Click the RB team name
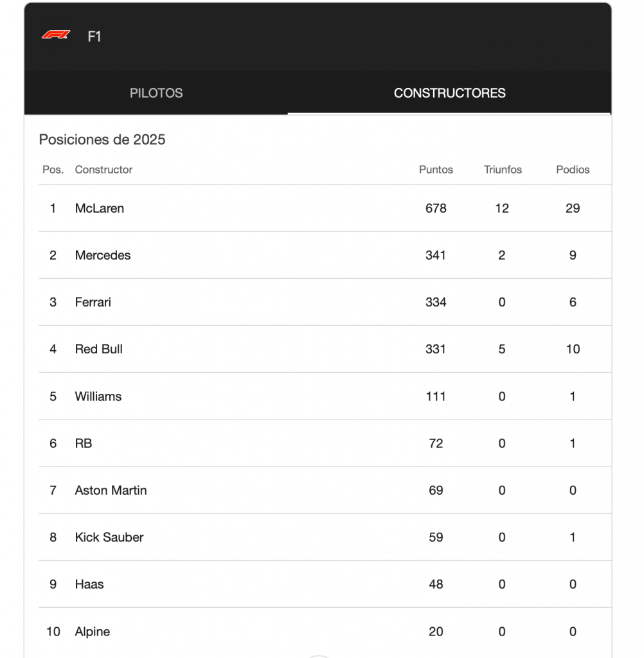644x658 pixels. pyautogui.click(x=84, y=443)
